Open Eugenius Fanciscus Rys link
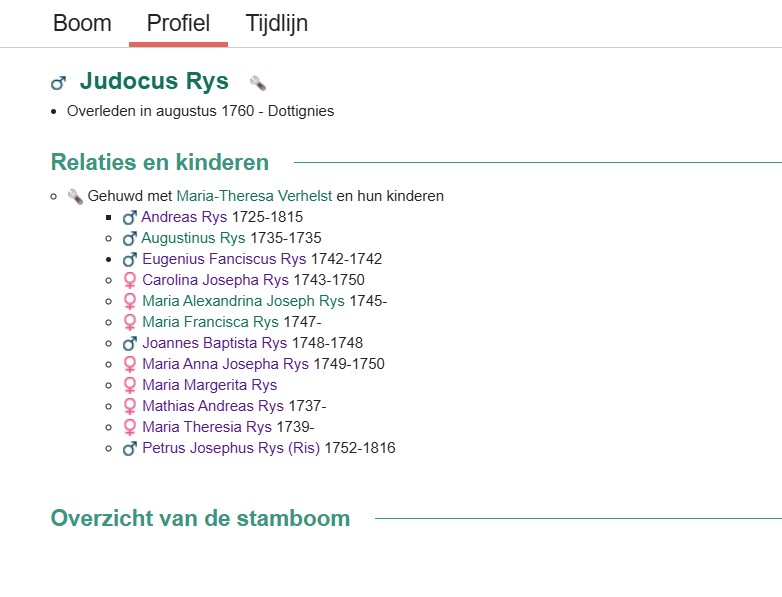The image size is (782, 597). (224, 259)
